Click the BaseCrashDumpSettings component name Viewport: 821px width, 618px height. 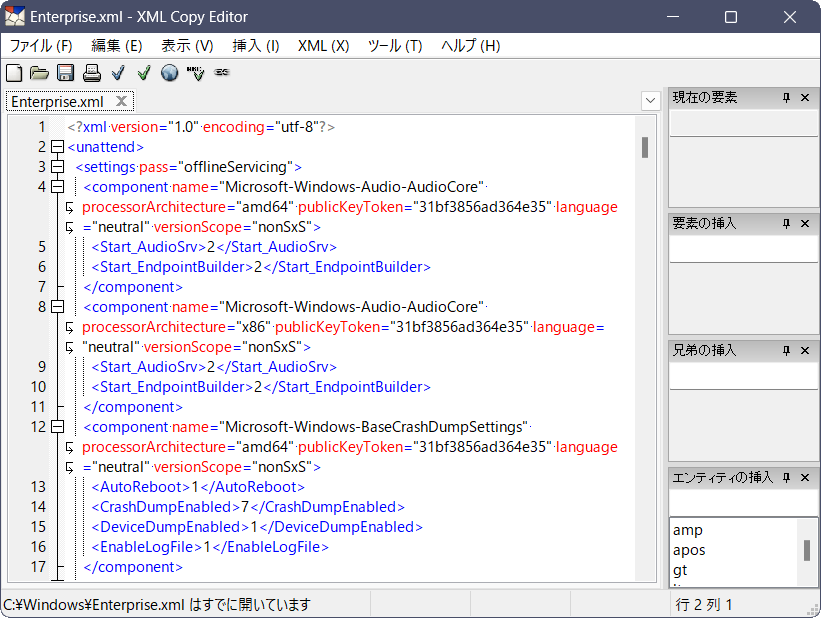pos(374,427)
